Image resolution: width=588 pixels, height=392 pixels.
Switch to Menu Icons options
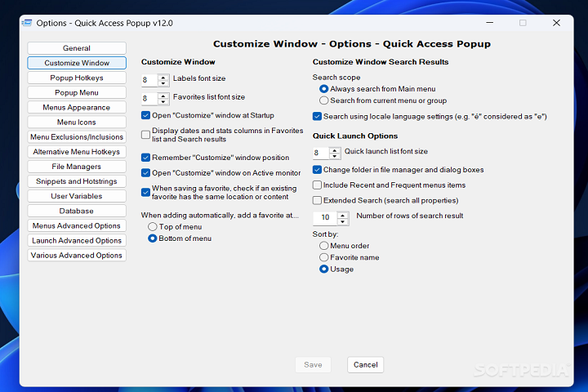[x=77, y=122]
